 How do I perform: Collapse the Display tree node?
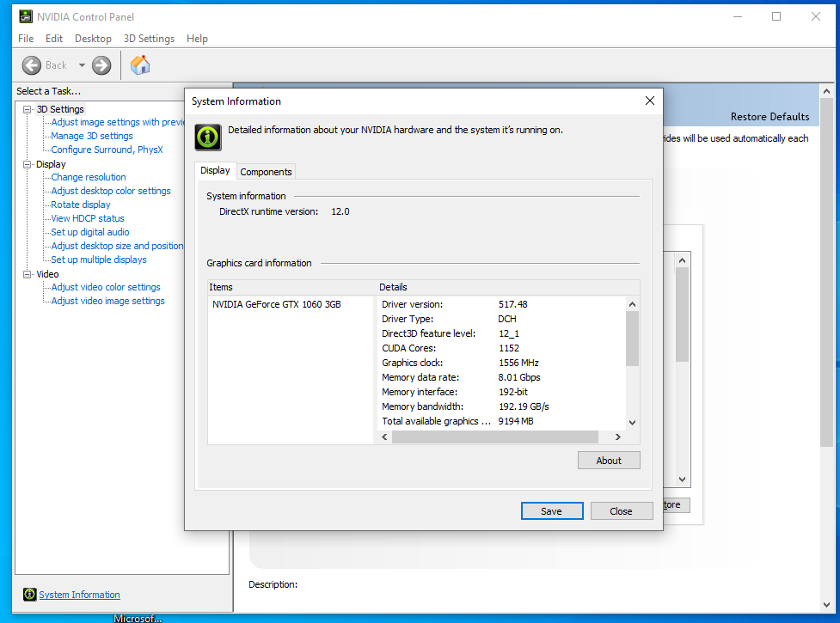[27, 164]
